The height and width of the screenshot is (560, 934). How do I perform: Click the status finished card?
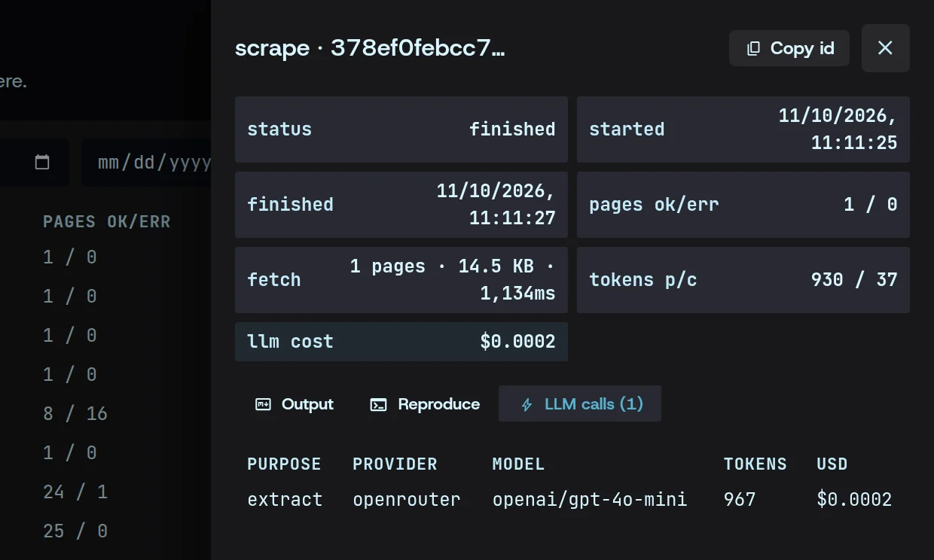pyautogui.click(x=401, y=129)
